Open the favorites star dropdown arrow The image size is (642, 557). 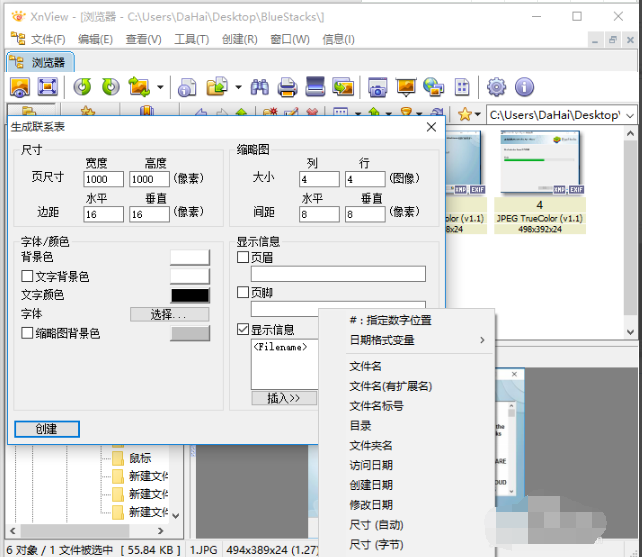pos(479,115)
